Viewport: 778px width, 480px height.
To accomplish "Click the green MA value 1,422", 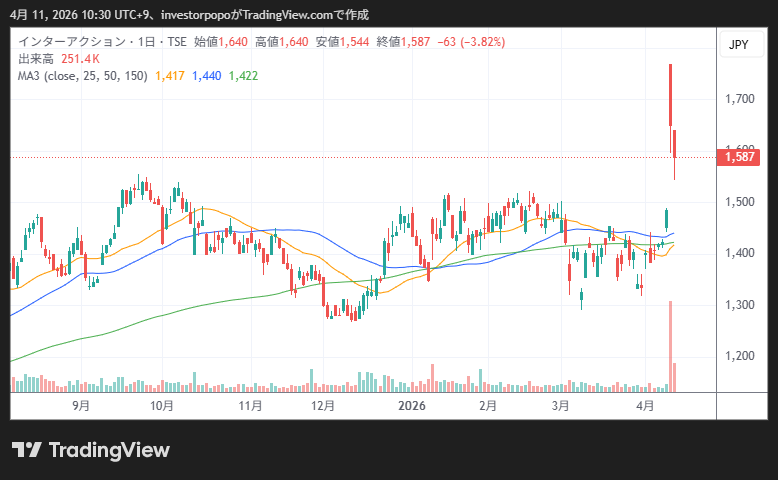I will click(244, 76).
